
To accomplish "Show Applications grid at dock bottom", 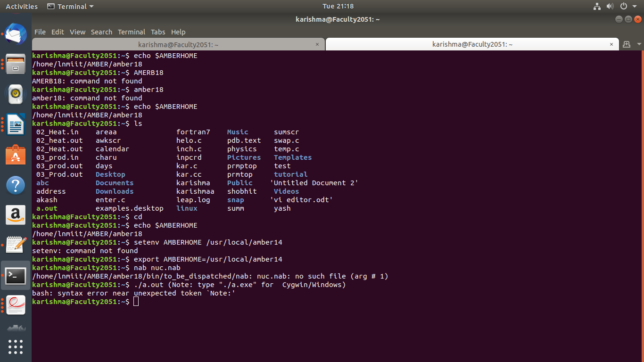I will point(16,346).
